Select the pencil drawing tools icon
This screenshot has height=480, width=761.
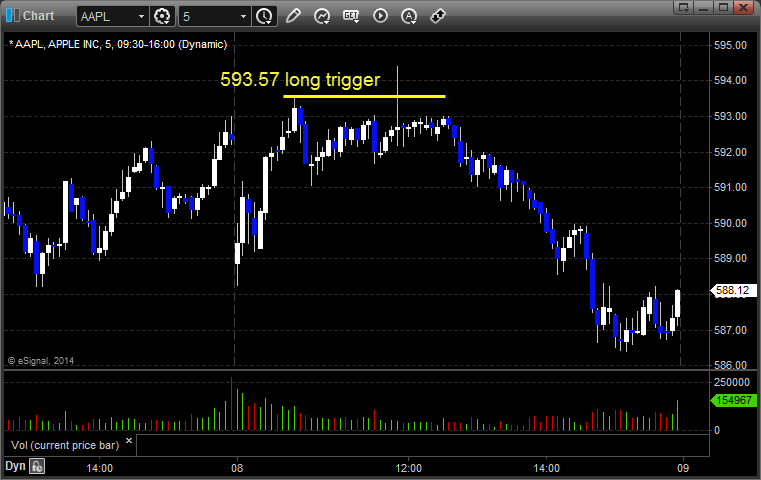(293, 16)
